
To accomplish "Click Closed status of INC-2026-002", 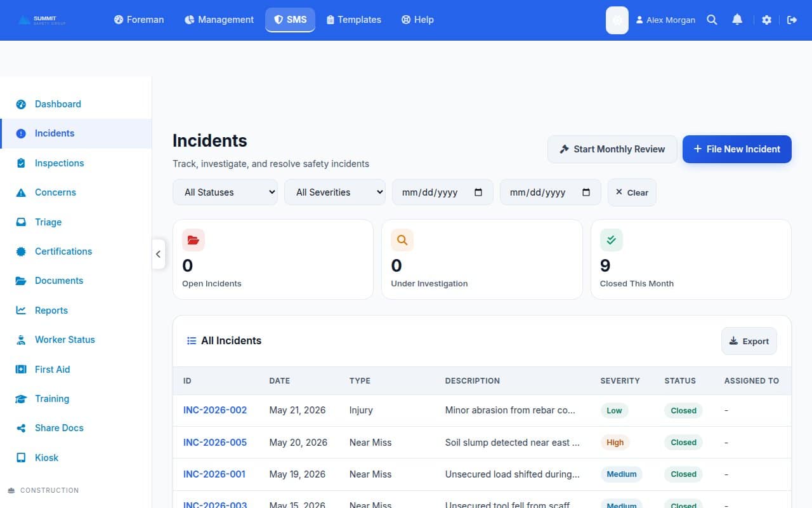I will point(683,410).
